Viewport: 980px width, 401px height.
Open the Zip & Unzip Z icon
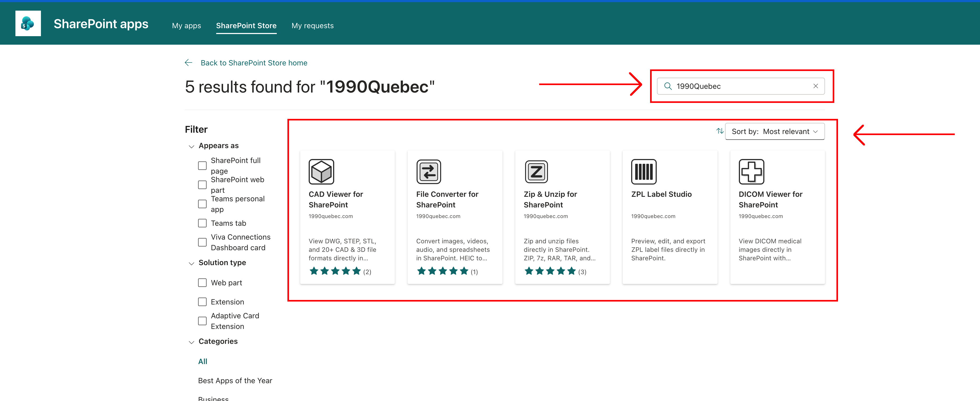(x=537, y=172)
